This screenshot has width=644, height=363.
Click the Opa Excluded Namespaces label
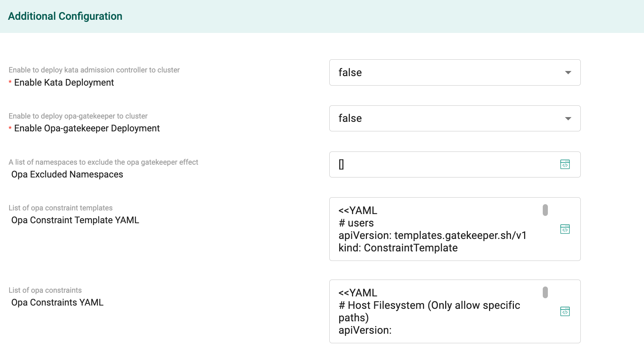coord(67,175)
